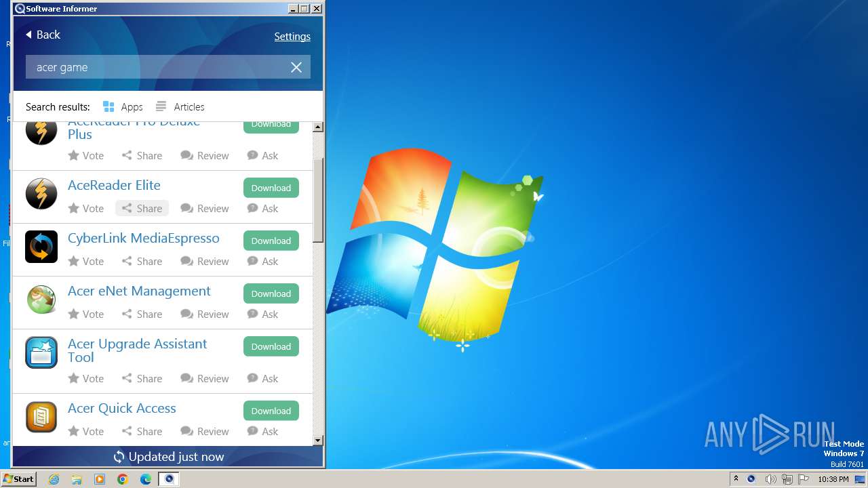Open File Explorer from taskbar

[x=77, y=479]
